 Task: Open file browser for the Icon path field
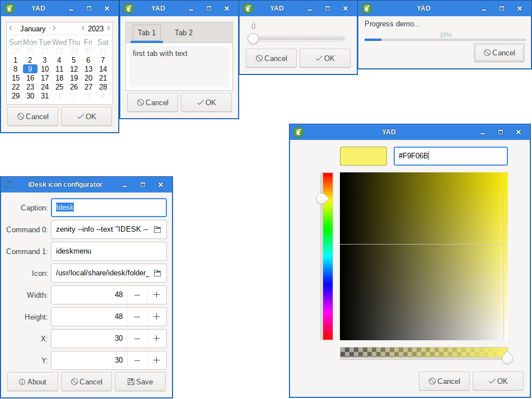pyautogui.click(x=158, y=273)
